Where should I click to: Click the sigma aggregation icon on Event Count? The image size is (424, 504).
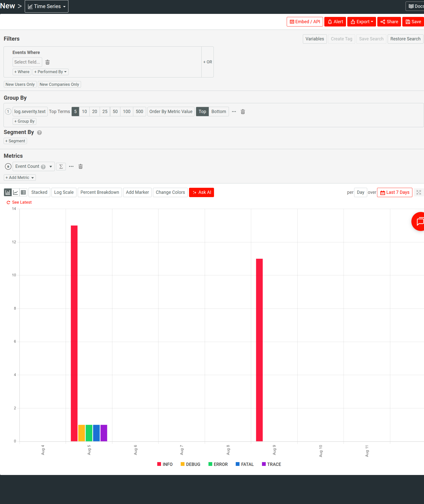click(61, 166)
